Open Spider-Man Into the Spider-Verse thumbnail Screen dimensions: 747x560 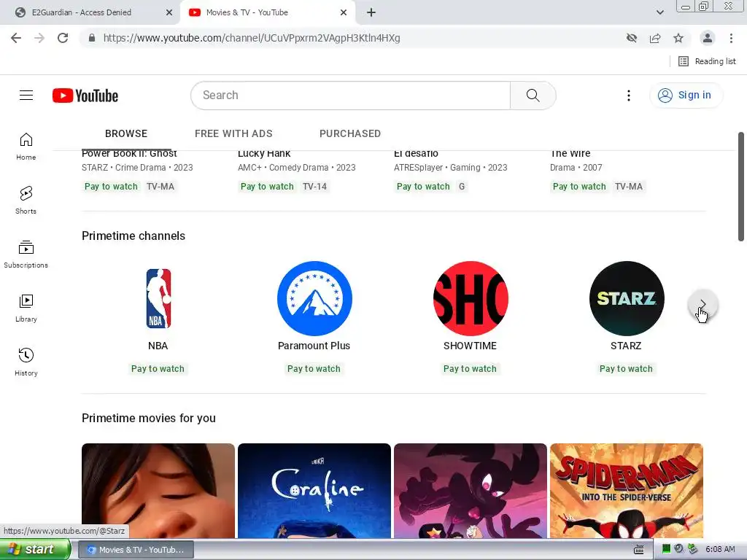(x=627, y=491)
